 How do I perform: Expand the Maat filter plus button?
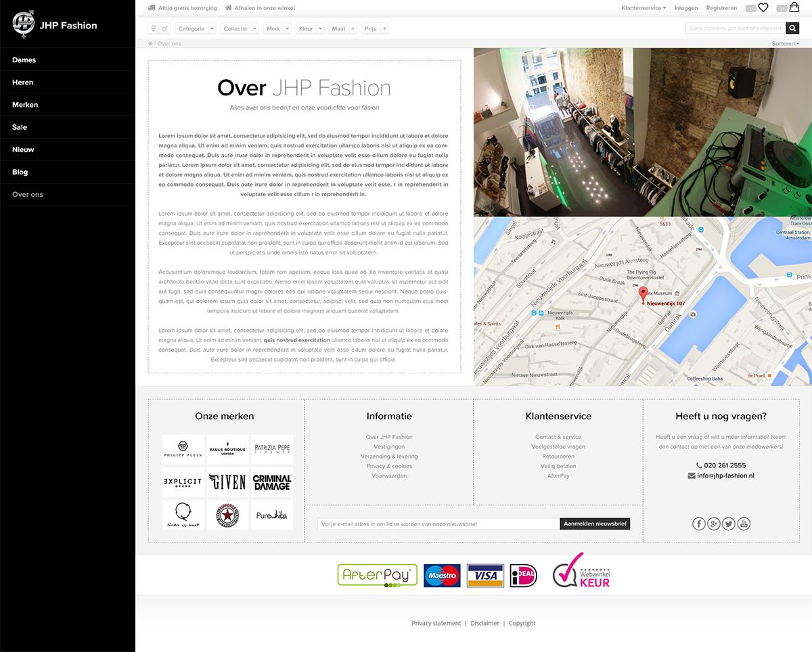(x=353, y=28)
